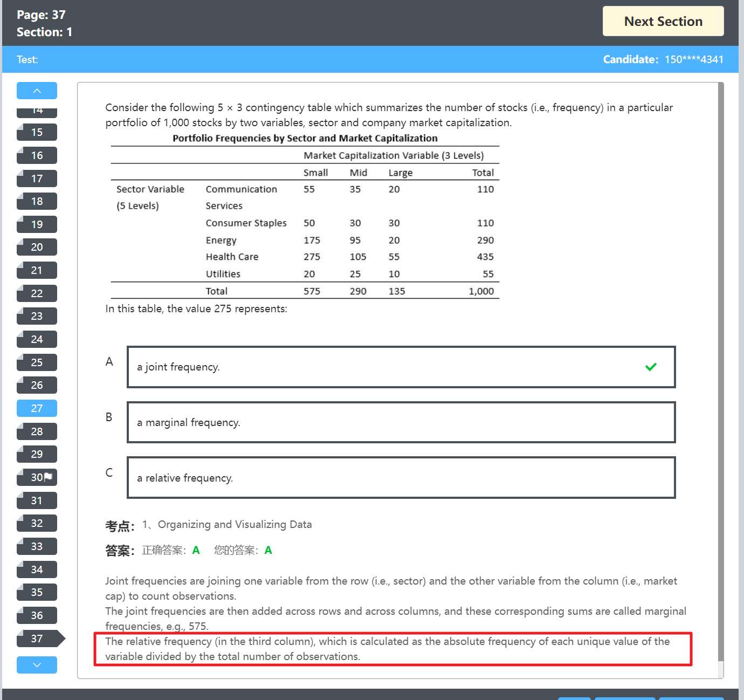Screen dimensions: 744x700
Task: Go to question 22
Action: coord(37,293)
